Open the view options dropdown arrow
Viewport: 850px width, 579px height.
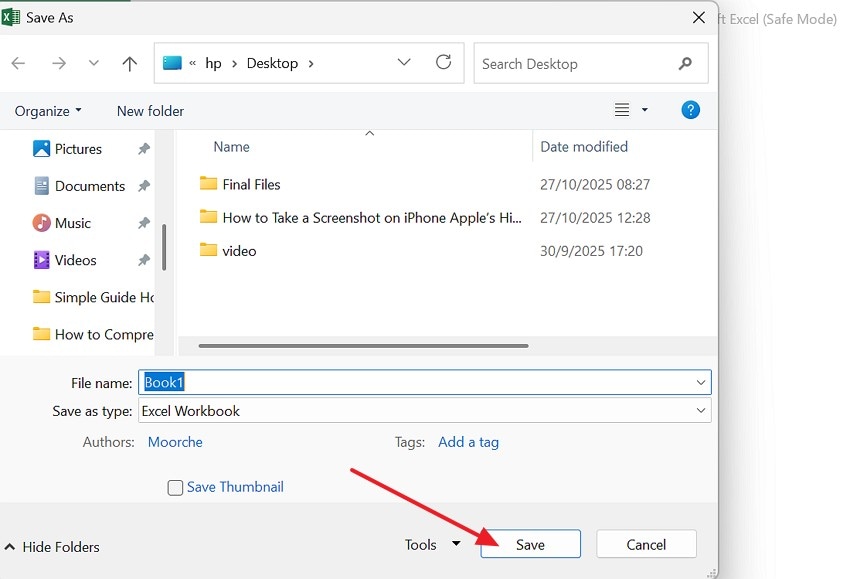pyautogui.click(x=645, y=110)
